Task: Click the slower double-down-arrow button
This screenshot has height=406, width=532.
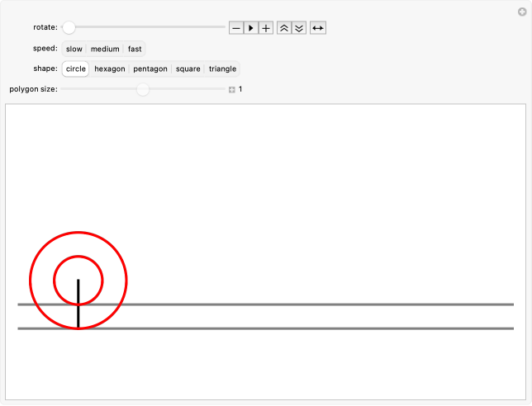Action: click(299, 28)
